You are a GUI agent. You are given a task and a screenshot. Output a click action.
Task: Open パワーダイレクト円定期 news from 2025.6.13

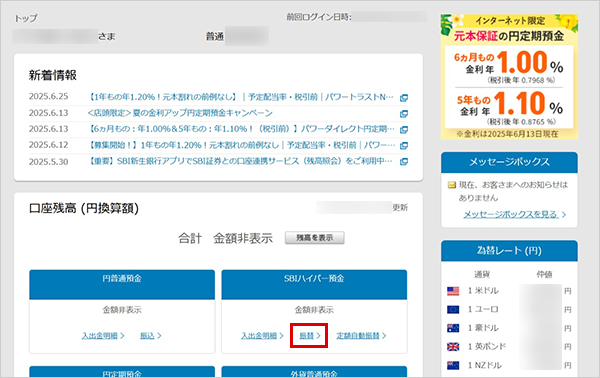[x=241, y=129]
